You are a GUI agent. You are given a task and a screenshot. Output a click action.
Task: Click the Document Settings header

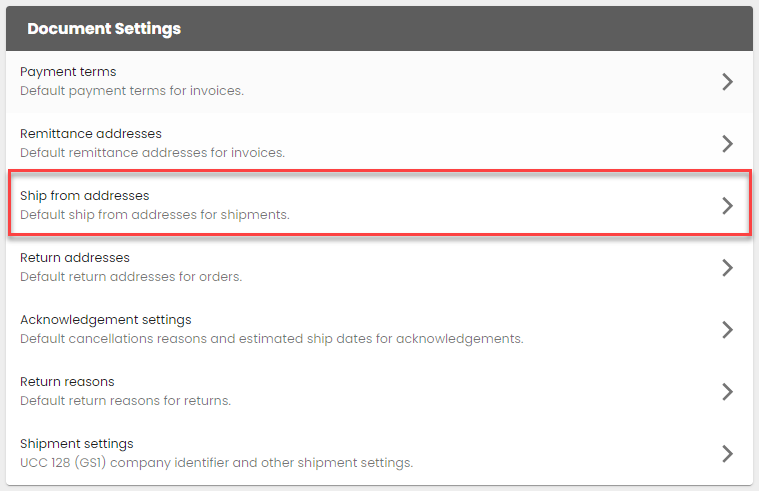104,29
